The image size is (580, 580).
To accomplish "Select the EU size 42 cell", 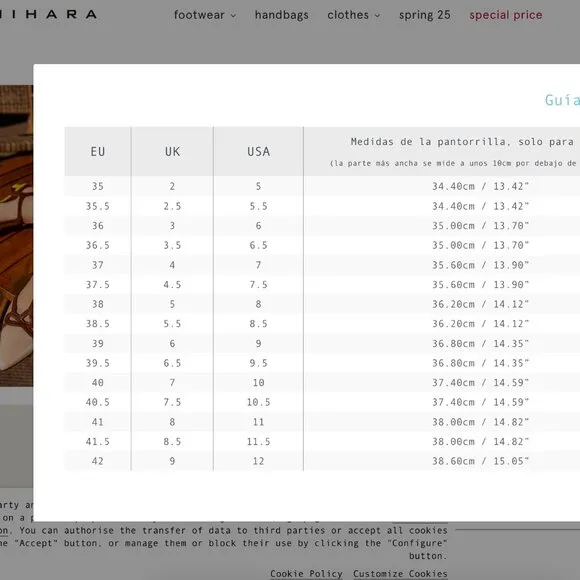I will tap(98, 461).
